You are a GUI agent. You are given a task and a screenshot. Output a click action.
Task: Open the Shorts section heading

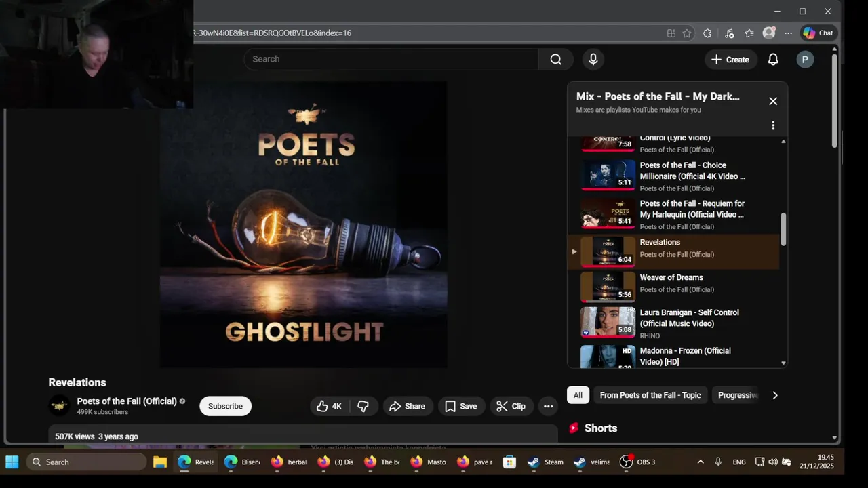[601, 428]
